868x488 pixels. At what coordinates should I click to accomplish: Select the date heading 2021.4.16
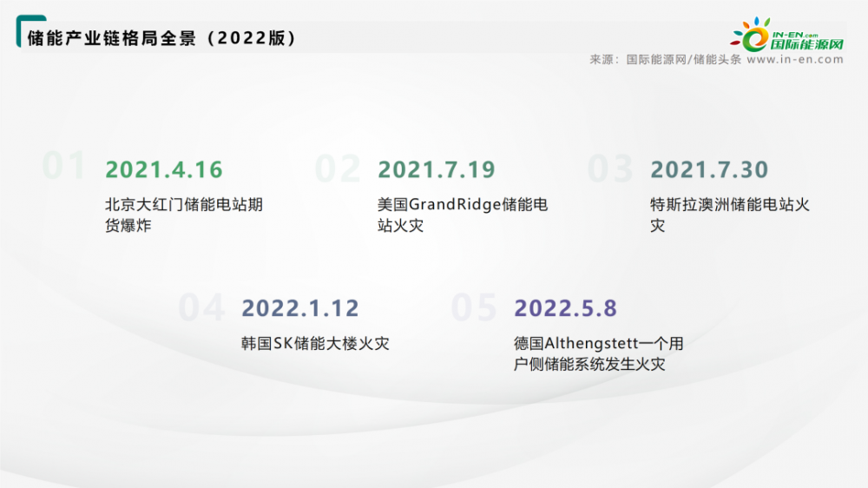(x=164, y=169)
